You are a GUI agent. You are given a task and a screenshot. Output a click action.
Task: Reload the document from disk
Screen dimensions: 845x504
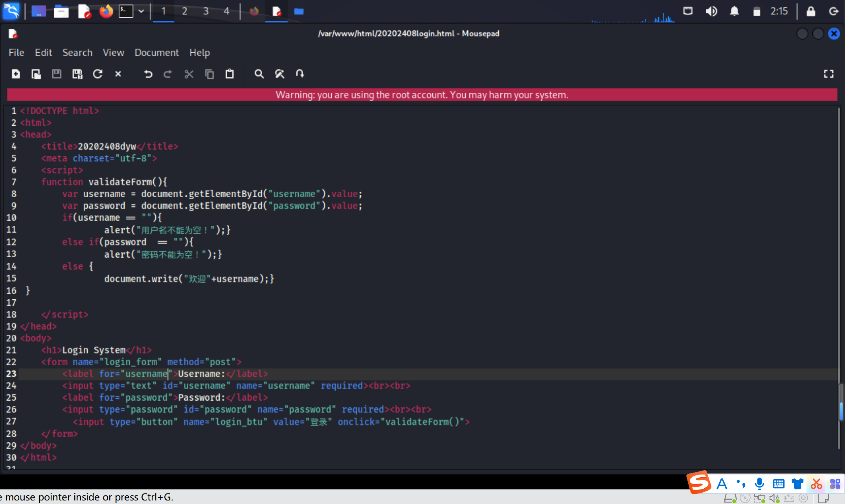coord(97,74)
